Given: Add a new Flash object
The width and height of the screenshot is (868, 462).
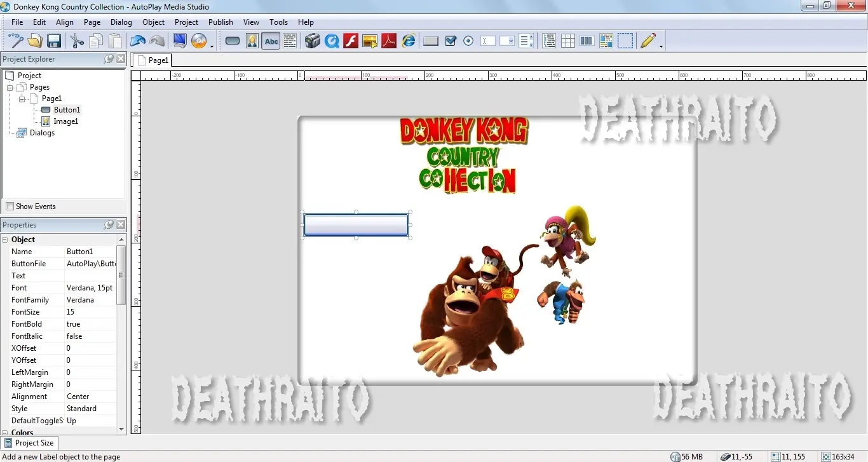Looking at the screenshot, I should click(351, 41).
